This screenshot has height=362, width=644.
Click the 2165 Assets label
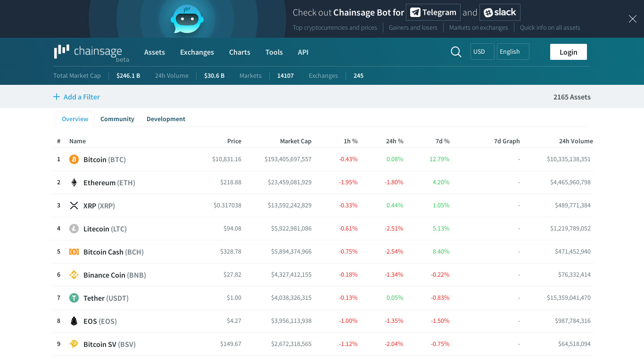pyautogui.click(x=572, y=97)
